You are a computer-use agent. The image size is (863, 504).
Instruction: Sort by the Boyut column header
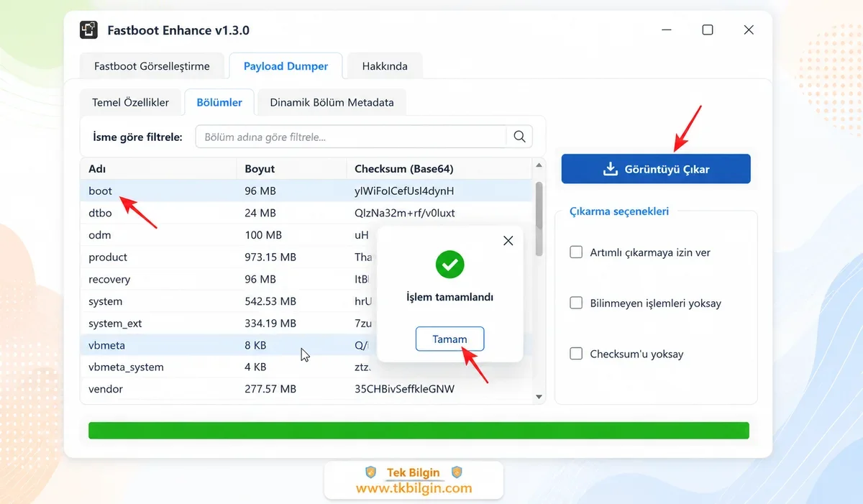click(291, 169)
